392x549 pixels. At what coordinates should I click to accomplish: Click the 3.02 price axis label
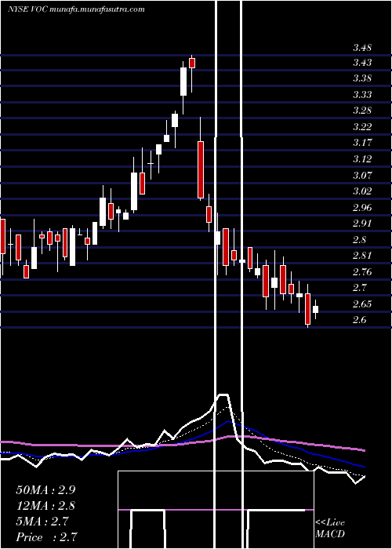(x=362, y=191)
